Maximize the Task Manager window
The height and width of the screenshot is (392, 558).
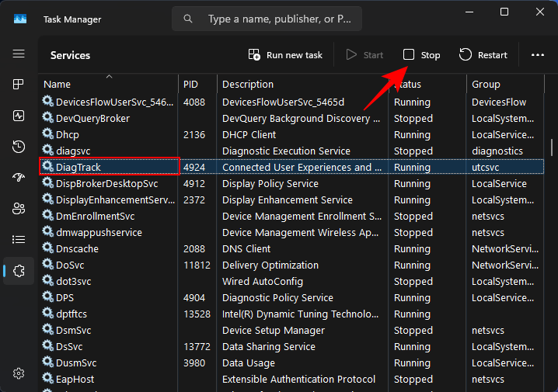pos(504,12)
